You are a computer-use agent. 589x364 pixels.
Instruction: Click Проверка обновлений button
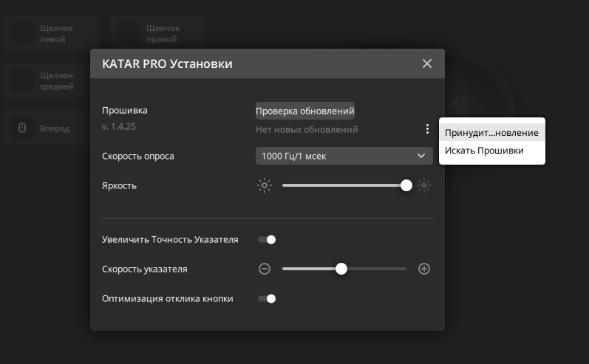(305, 111)
